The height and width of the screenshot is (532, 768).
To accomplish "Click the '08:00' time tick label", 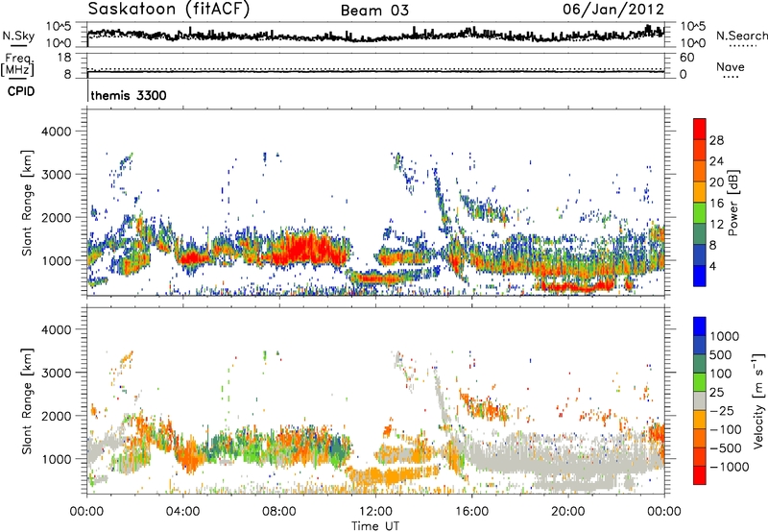I will [x=278, y=512].
